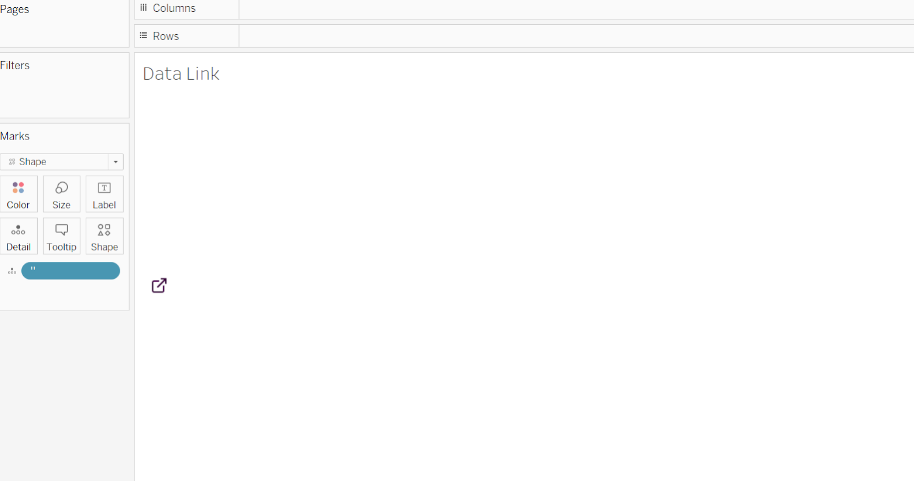The width and height of the screenshot is (914, 481).
Task: Expand the mark type dropdown arrow
Action: pos(115,161)
